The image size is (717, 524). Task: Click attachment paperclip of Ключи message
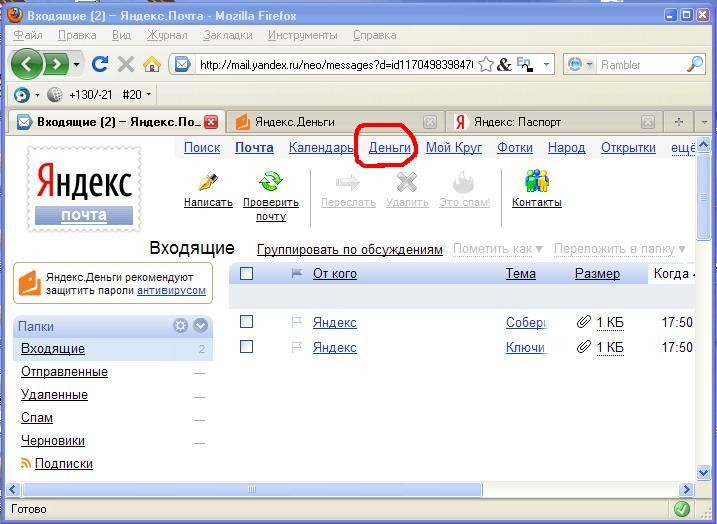click(x=583, y=348)
